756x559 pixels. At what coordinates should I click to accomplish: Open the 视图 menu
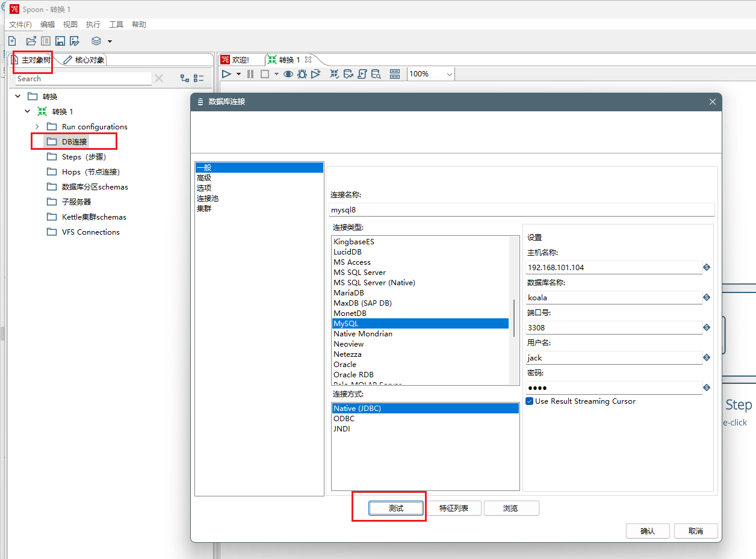click(70, 25)
